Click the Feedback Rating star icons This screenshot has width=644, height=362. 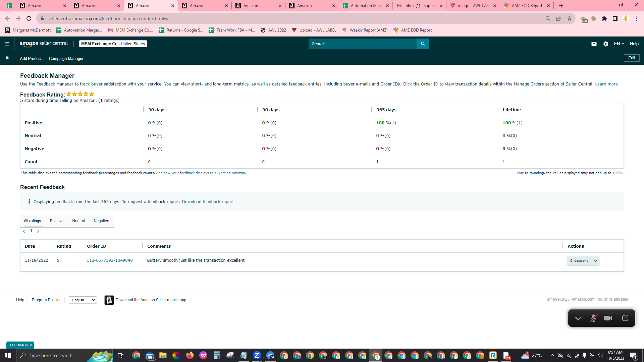(80, 94)
